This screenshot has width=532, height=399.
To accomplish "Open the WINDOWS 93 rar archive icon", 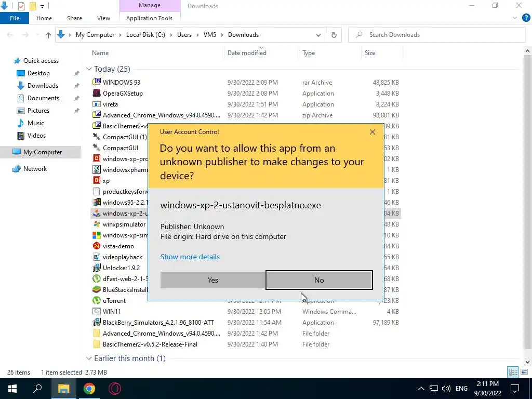I will point(97,82).
